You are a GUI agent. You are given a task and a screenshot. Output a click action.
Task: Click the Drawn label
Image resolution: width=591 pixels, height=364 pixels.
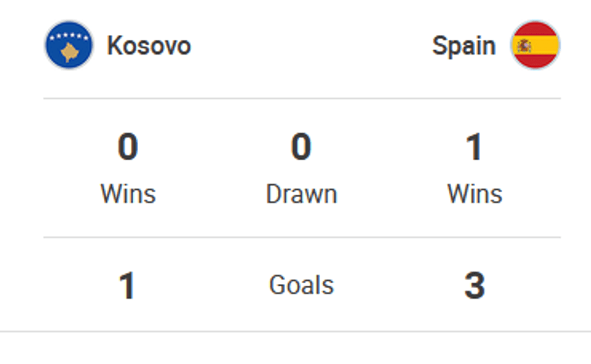pyautogui.click(x=301, y=194)
